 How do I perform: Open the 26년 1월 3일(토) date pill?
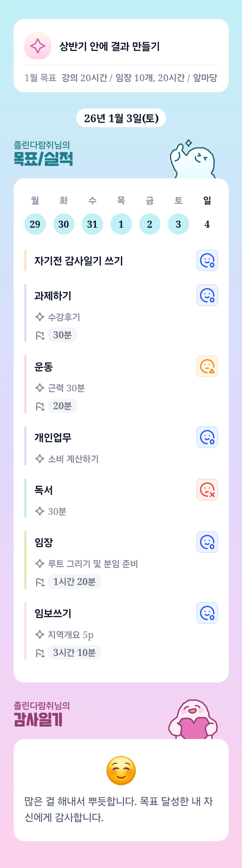[x=121, y=118]
